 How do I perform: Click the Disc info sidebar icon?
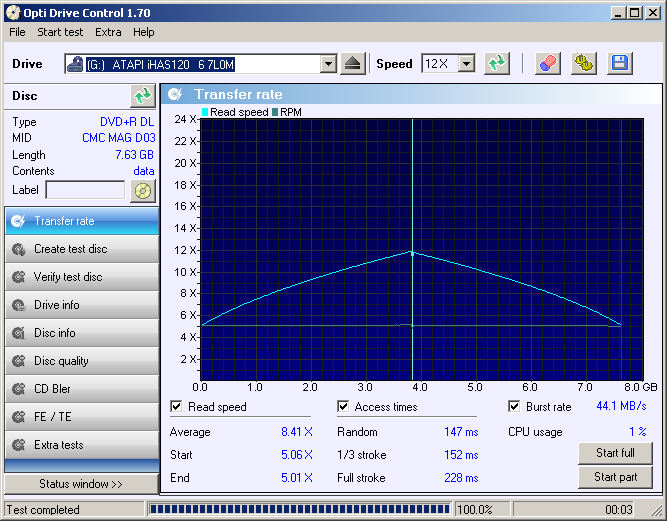point(18,333)
